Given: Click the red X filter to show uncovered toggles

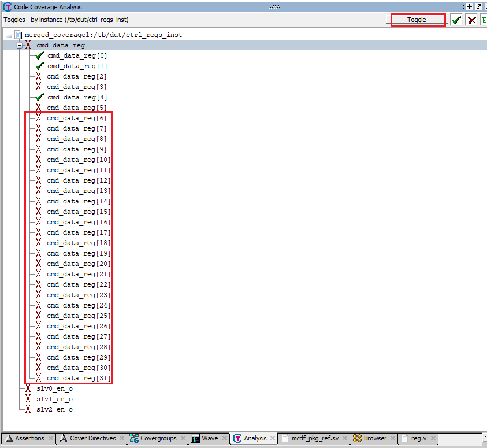Looking at the screenshot, I should (x=471, y=20).
